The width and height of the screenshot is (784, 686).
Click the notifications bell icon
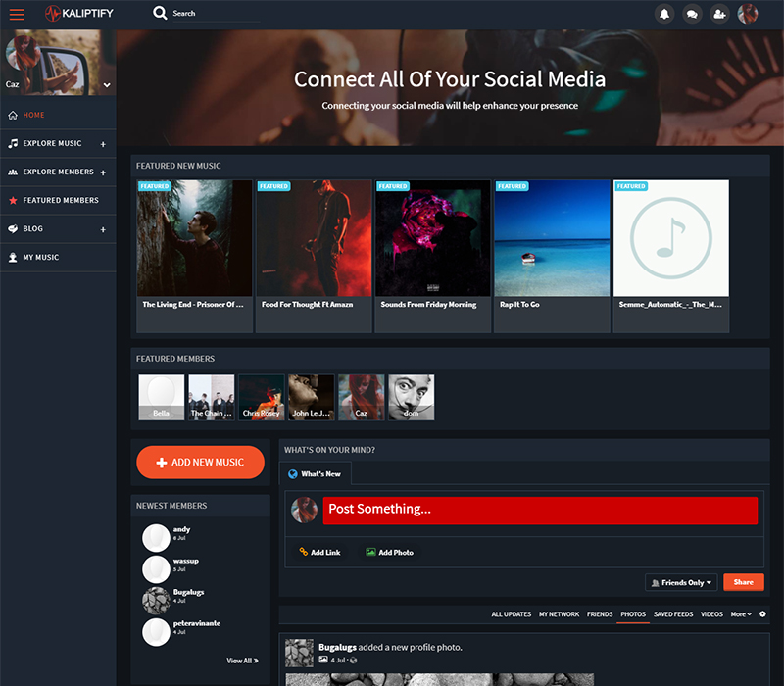pos(665,14)
